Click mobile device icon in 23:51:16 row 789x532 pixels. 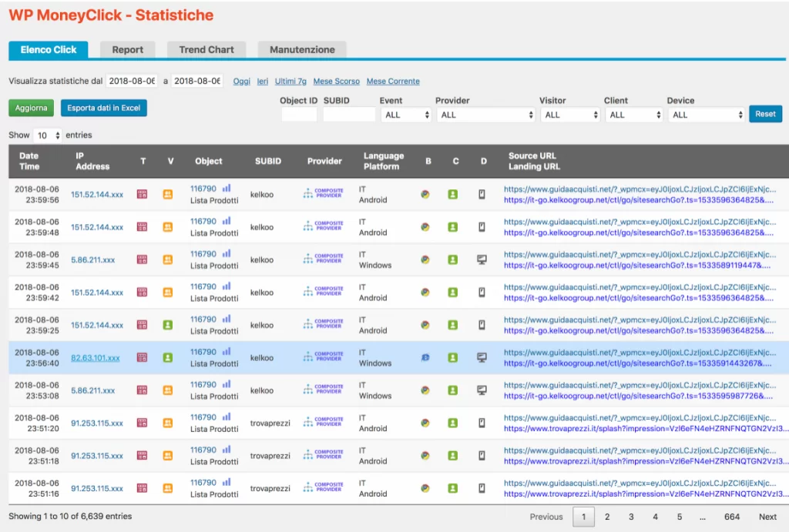[482, 488]
